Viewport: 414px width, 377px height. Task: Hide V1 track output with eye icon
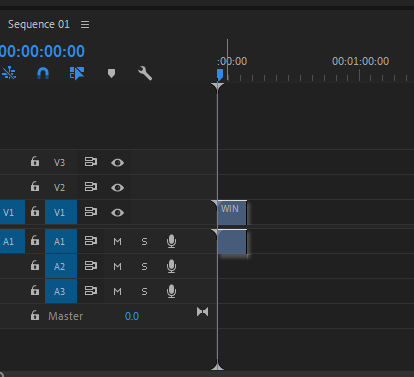[x=117, y=213]
